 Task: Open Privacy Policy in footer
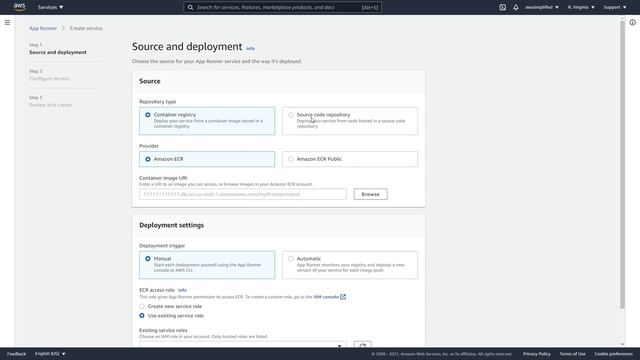tap(537, 353)
